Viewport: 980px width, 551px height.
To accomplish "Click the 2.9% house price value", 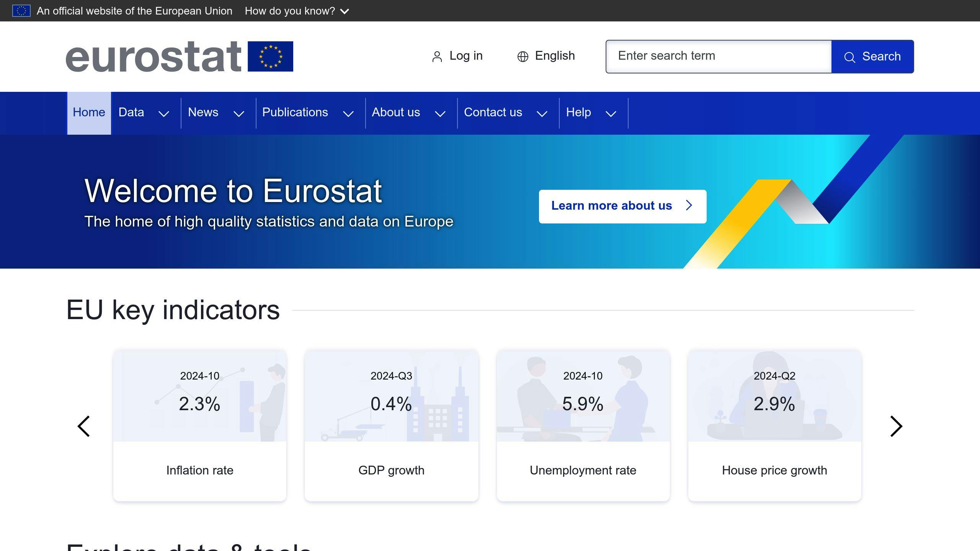I will tap(774, 404).
